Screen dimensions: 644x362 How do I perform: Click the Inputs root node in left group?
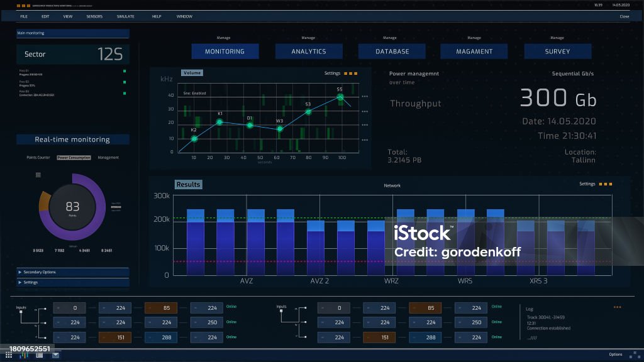pyautogui.click(x=21, y=312)
